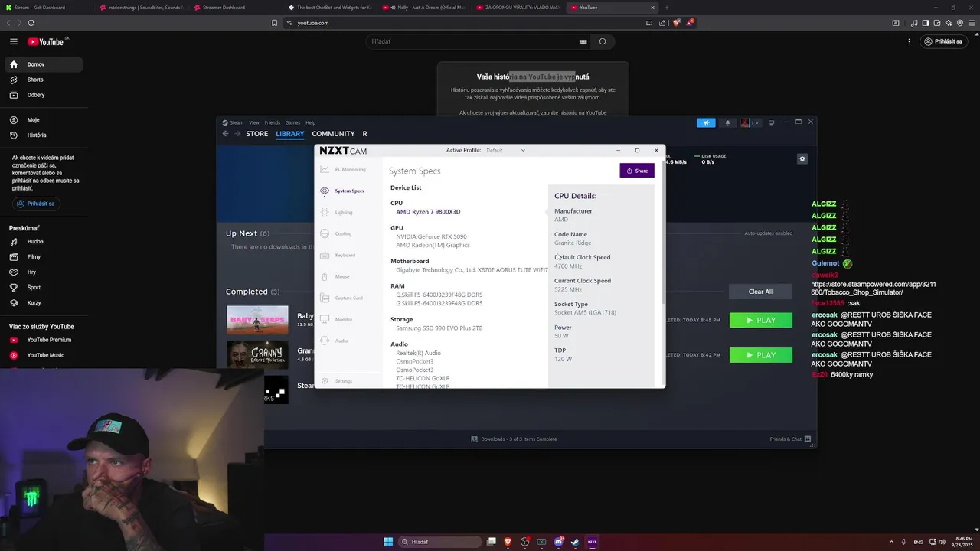Click Steam announcements megaphone button

click(706, 122)
